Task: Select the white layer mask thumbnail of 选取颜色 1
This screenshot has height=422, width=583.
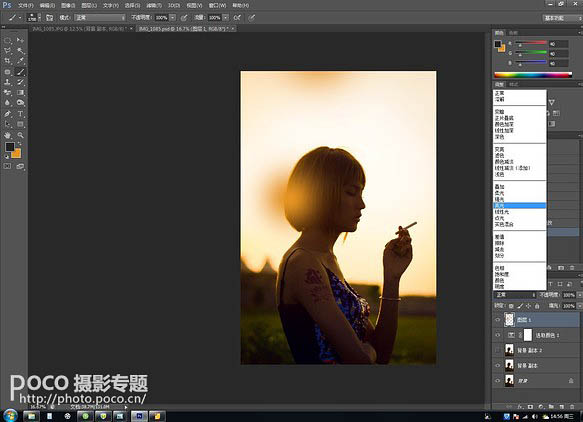Action: pos(528,335)
